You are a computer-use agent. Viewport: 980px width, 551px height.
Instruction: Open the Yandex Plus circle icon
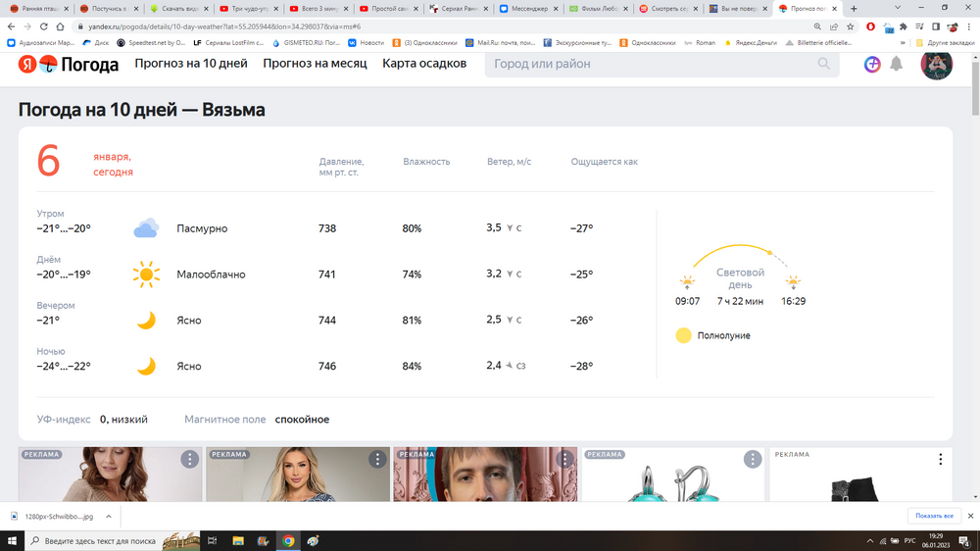872,64
